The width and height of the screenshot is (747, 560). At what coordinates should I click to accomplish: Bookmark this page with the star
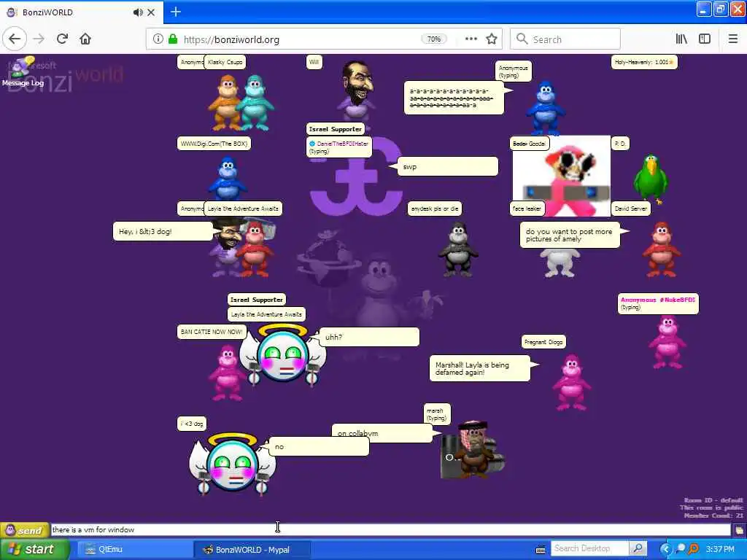pyautogui.click(x=492, y=39)
